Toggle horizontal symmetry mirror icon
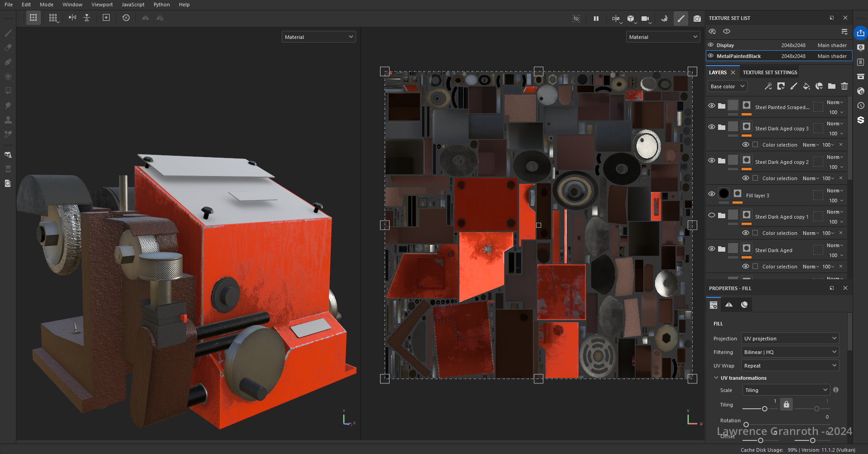 [72, 18]
